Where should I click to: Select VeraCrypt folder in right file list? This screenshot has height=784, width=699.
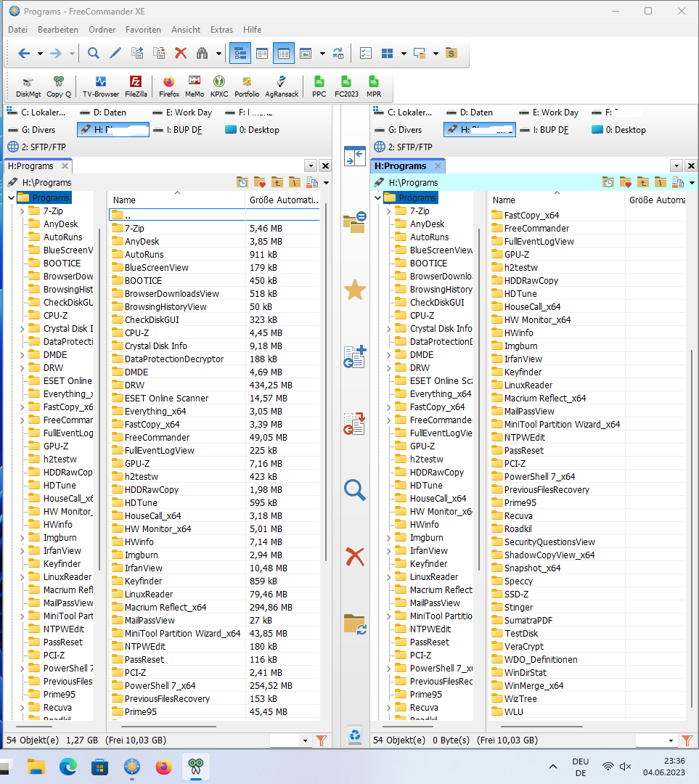[x=523, y=647]
